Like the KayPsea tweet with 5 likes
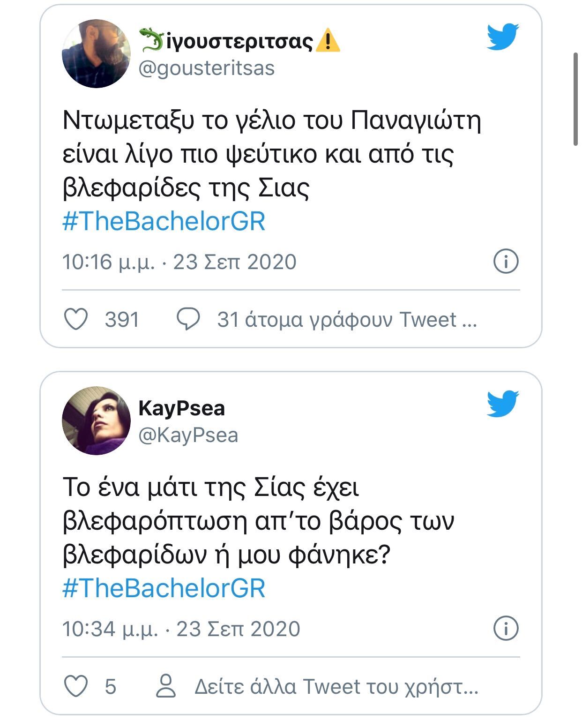The height and width of the screenshot is (728, 582). (75, 687)
